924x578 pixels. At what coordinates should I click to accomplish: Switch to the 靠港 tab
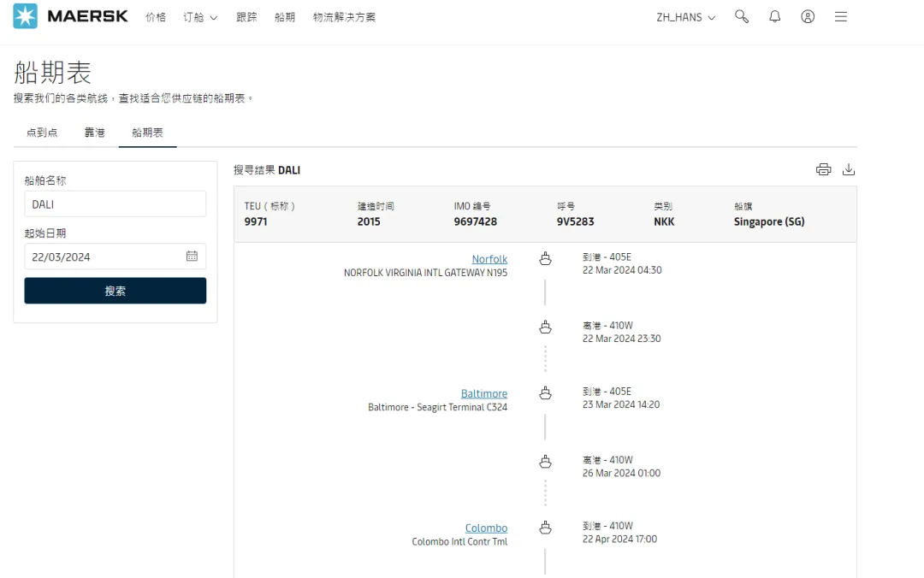pyautogui.click(x=94, y=133)
